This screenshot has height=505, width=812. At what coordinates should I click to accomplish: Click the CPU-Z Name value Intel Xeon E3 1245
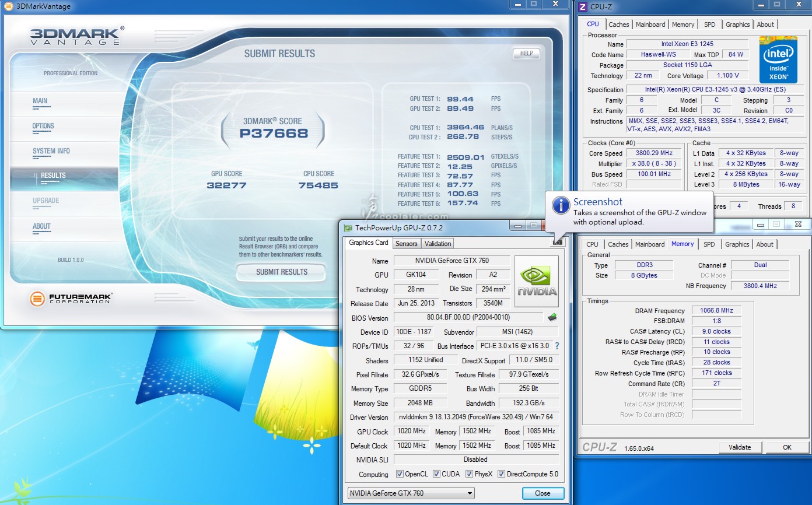tap(687, 44)
